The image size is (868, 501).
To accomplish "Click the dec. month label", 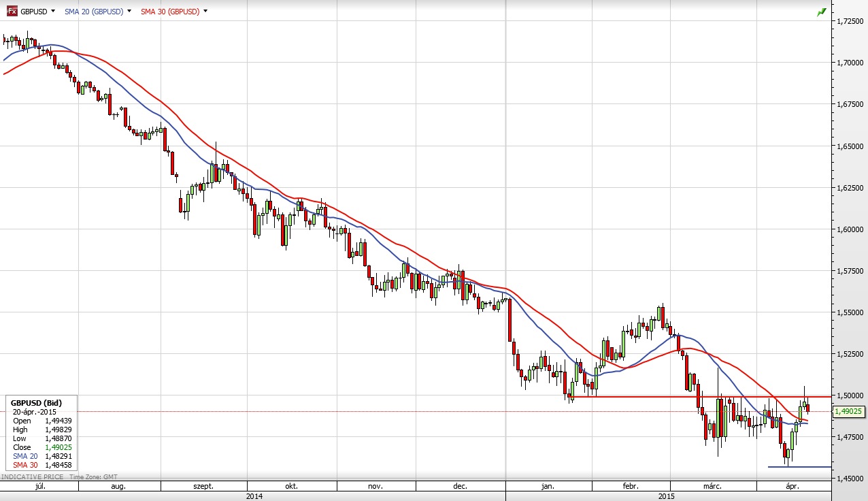I will (x=461, y=486).
